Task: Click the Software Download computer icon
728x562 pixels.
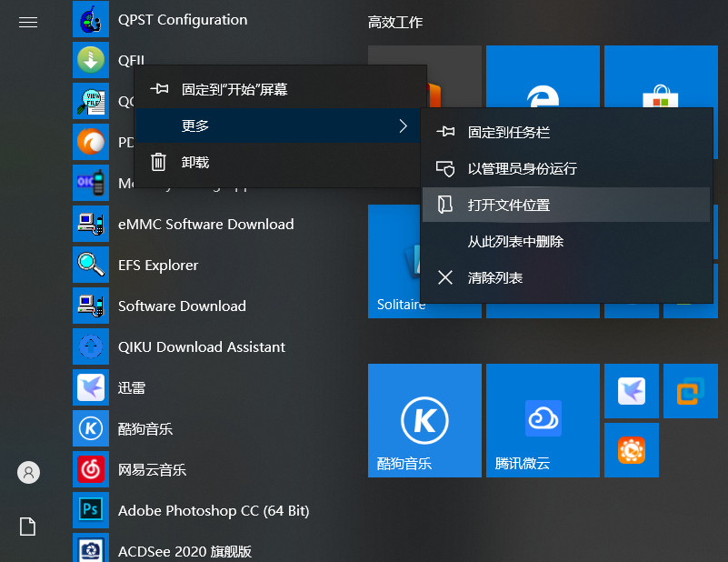Action: tap(91, 306)
